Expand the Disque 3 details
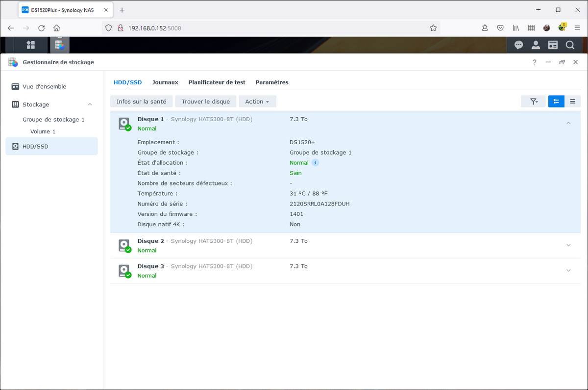The image size is (588, 390). tap(568, 270)
